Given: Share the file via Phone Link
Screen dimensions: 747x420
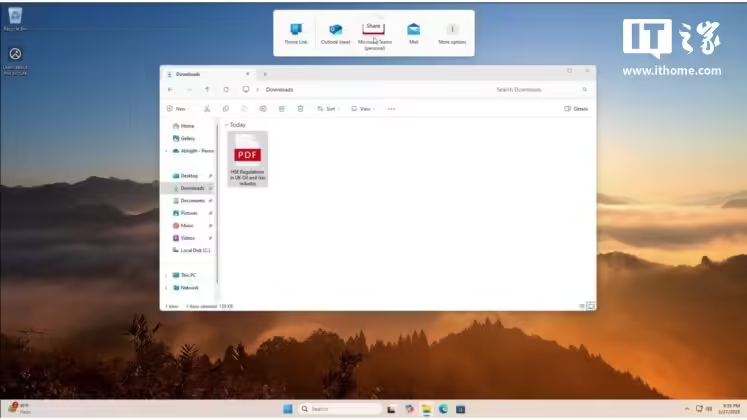Looking at the screenshot, I should point(296,33).
